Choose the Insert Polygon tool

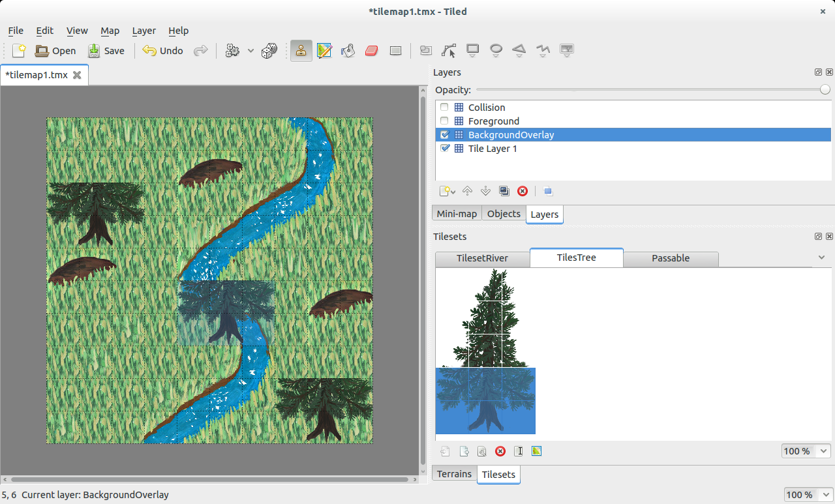pos(519,50)
